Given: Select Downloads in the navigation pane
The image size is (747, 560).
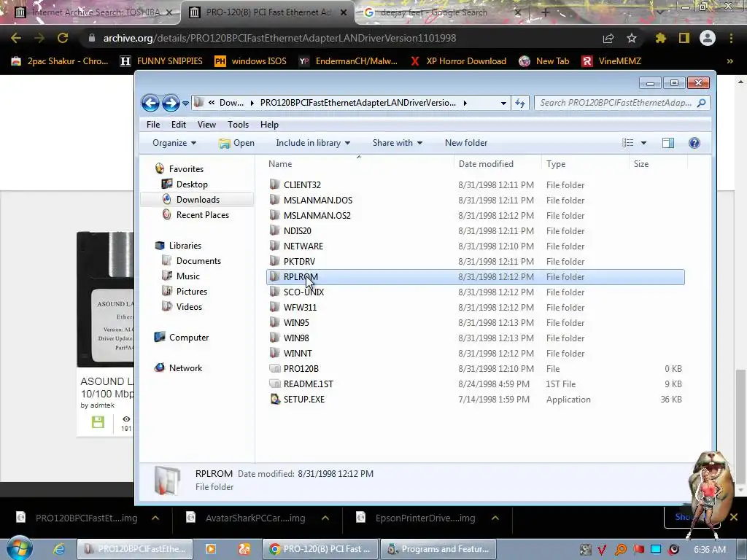Looking at the screenshot, I should click(x=198, y=200).
